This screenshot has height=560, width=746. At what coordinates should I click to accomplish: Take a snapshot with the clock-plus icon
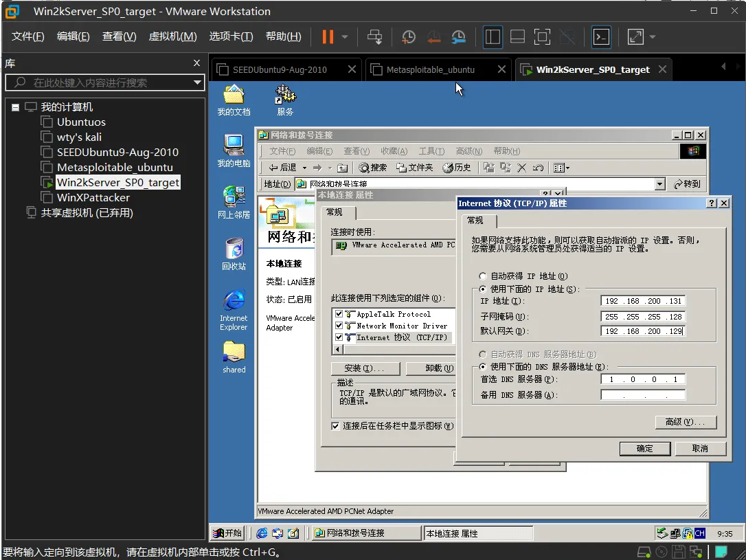click(x=408, y=36)
